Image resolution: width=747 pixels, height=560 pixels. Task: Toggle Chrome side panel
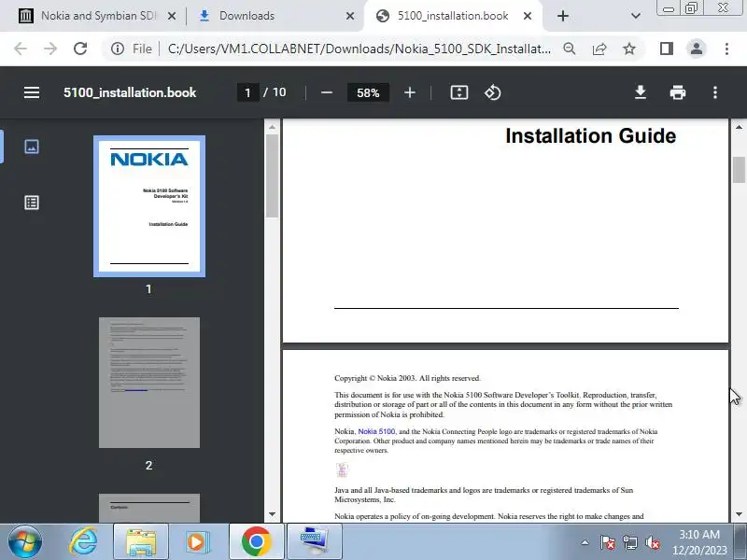[667, 49]
